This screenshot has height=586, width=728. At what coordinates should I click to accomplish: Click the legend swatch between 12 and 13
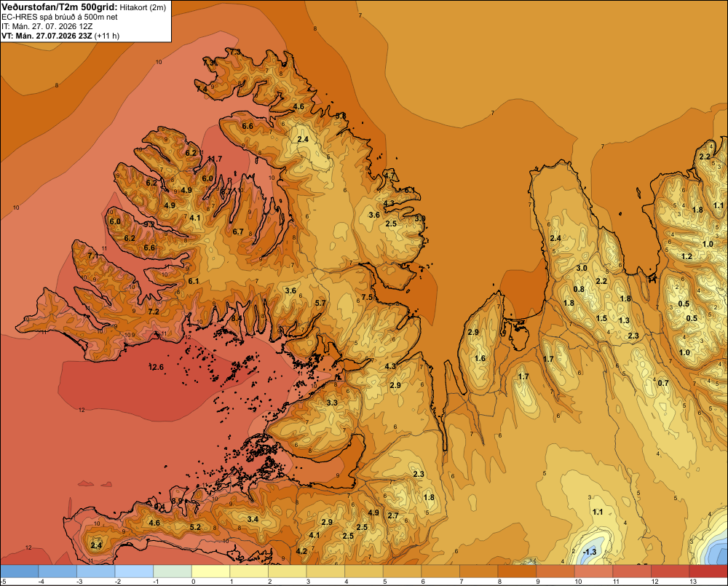(x=670, y=571)
